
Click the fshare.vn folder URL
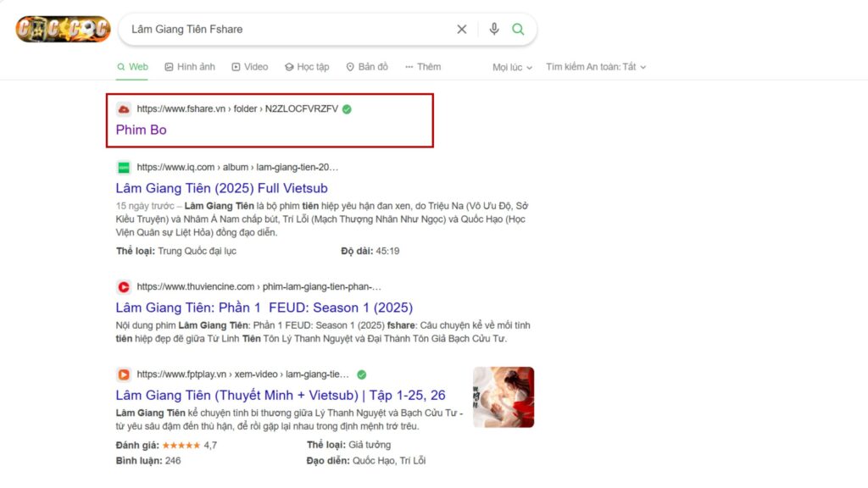(x=237, y=109)
